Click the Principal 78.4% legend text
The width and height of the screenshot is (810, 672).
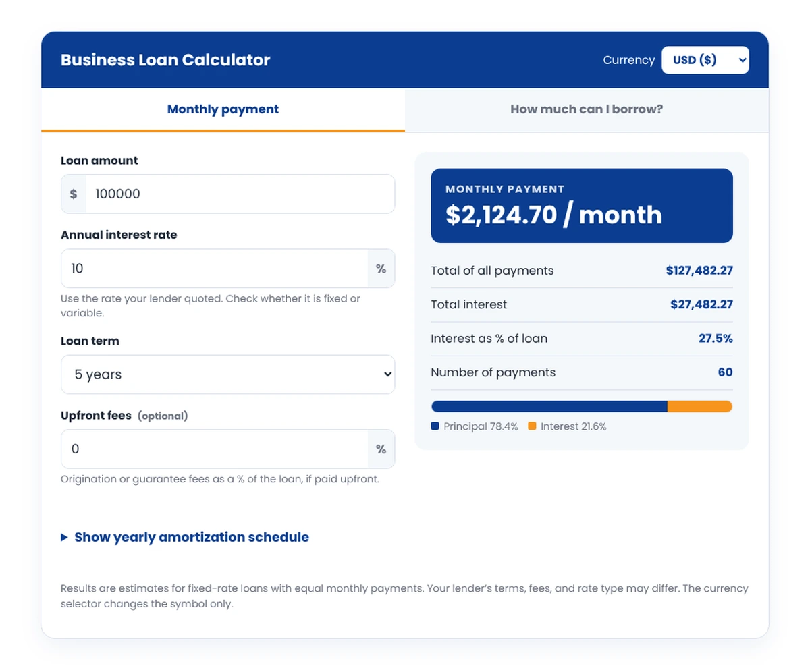481,426
